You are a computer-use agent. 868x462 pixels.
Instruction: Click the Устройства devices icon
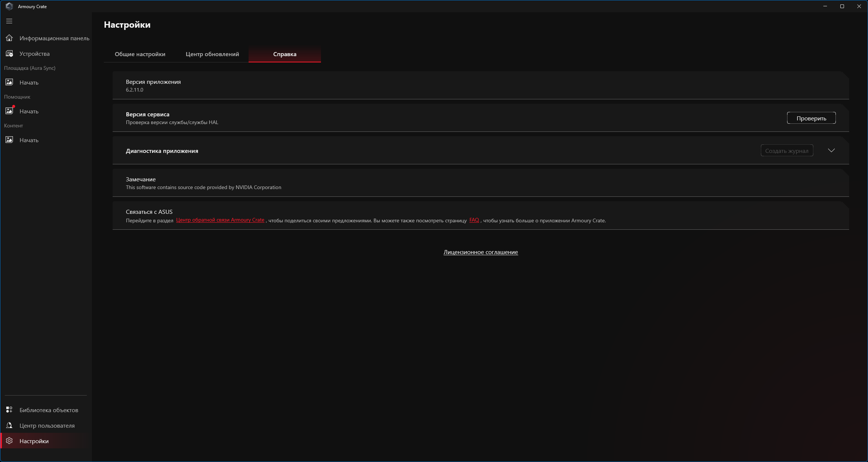[9, 54]
